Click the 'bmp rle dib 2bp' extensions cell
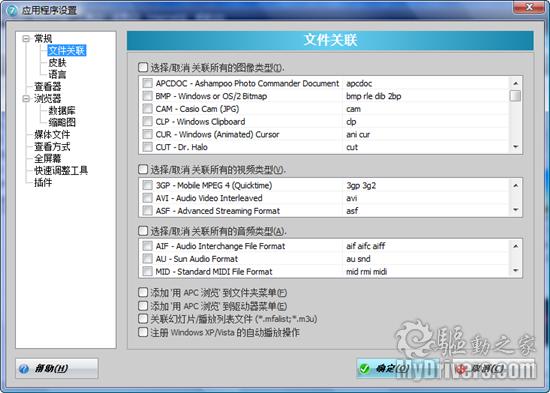This screenshot has width=550, height=393. tap(374, 96)
